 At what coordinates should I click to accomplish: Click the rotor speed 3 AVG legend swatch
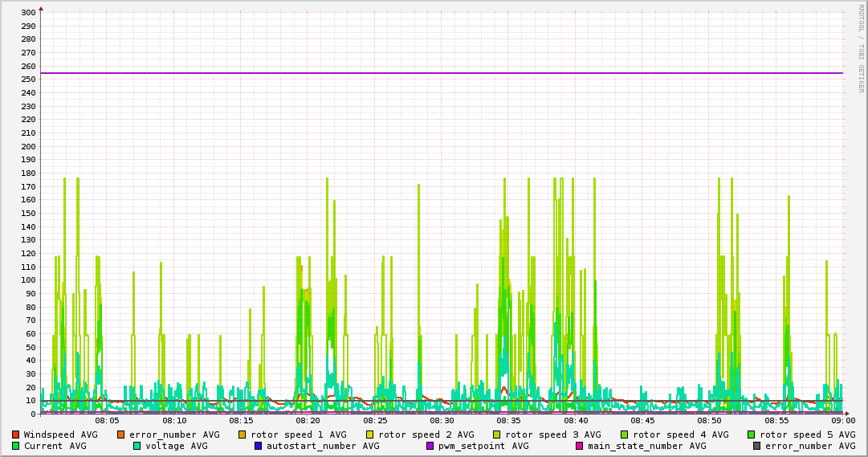tap(497, 435)
